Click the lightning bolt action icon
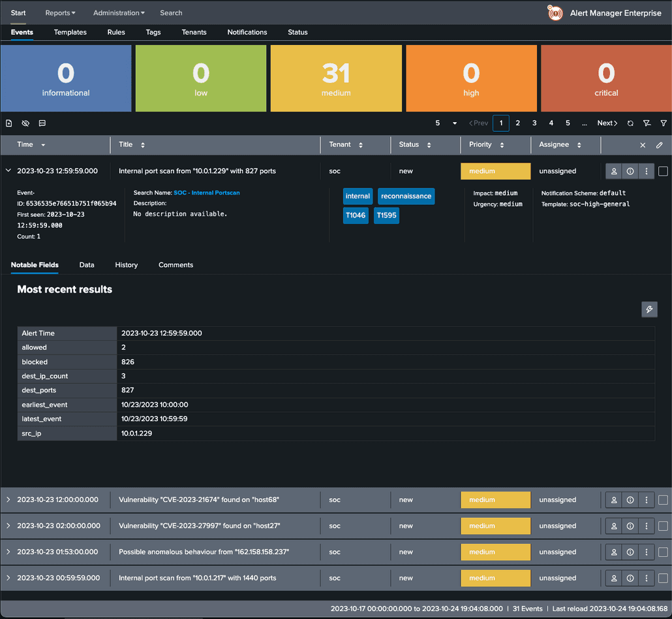 click(649, 309)
